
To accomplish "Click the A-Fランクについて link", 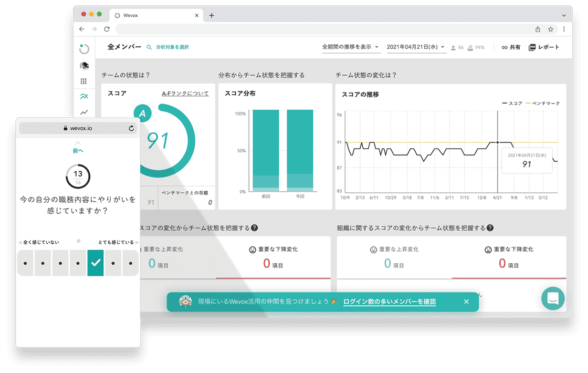I will [185, 94].
